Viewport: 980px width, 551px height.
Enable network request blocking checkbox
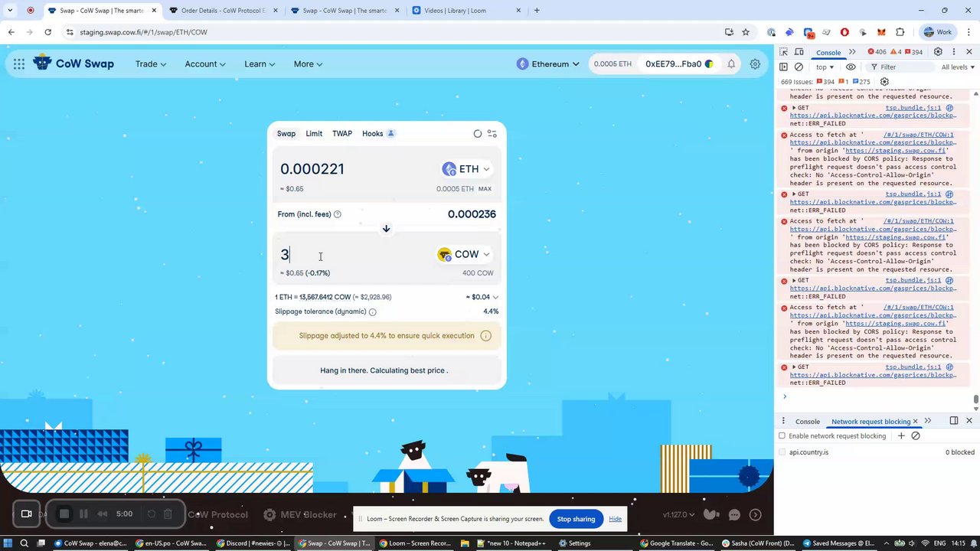click(782, 436)
